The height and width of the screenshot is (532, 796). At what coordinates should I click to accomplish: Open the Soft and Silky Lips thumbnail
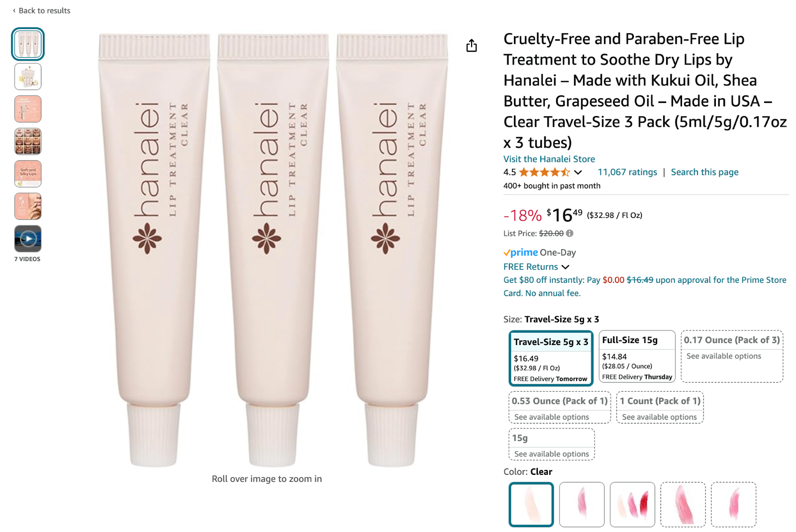coord(28,174)
